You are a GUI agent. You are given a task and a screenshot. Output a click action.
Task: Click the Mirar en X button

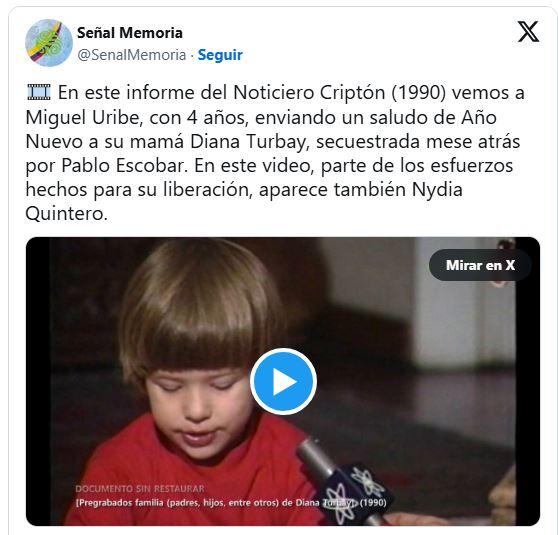point(480,265)
